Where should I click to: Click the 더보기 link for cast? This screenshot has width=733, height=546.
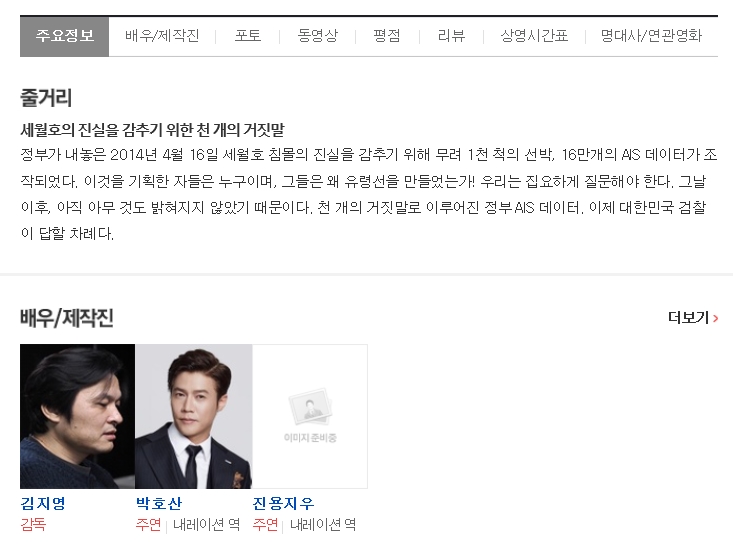pyautogui.click(x=689, y=318)
